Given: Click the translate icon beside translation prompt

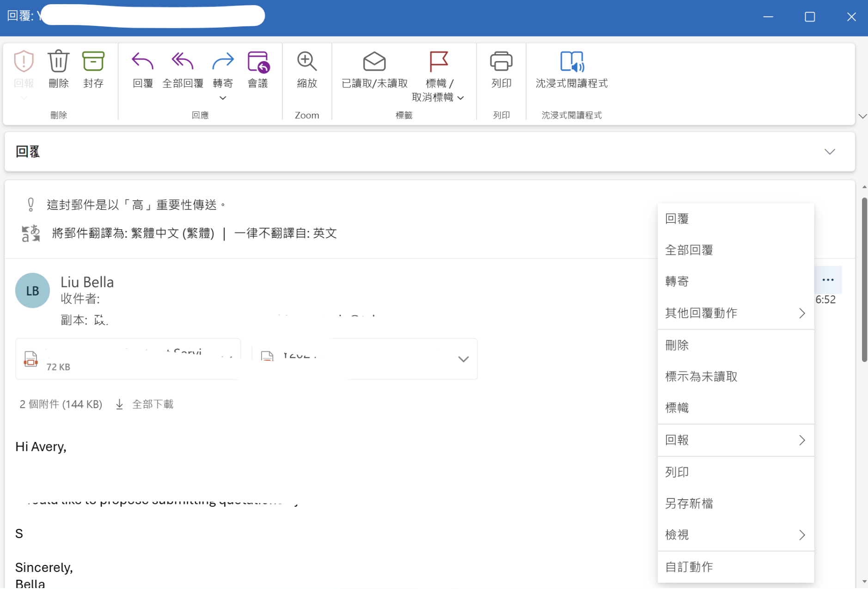Looking at the screenshot, I should (x=31, y=233).
